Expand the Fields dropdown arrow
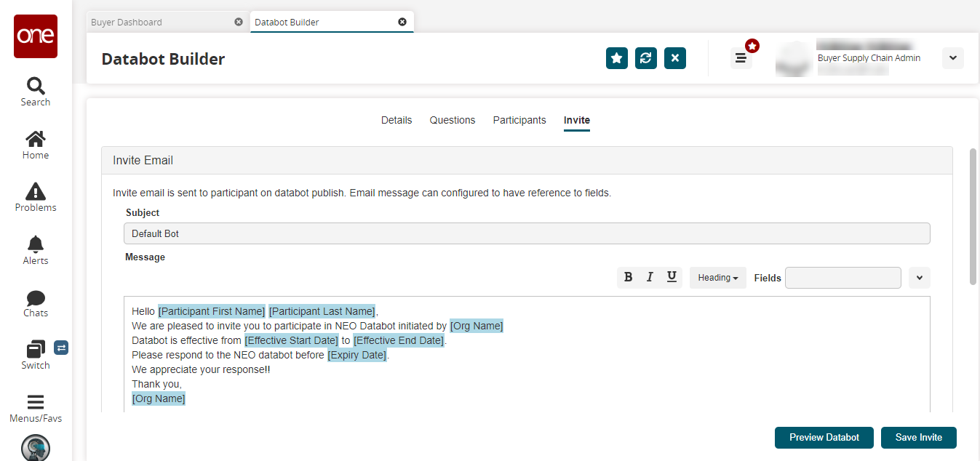 (920, 278)
